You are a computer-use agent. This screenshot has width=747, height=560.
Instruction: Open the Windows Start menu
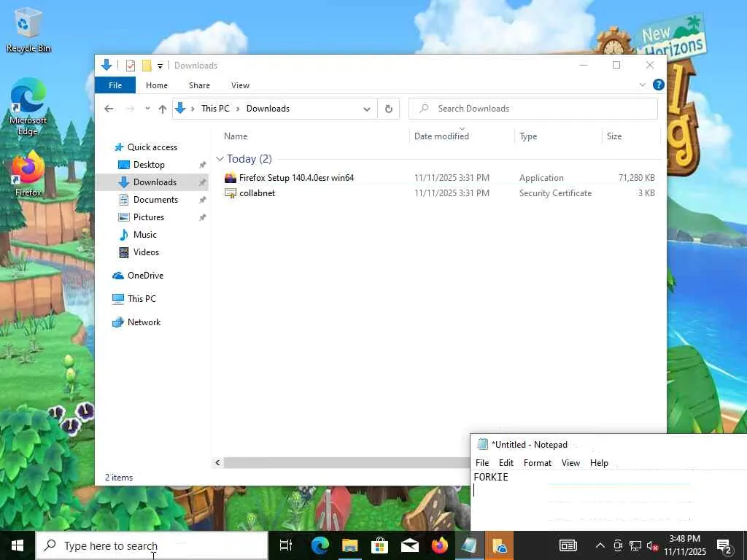(18, 545)
